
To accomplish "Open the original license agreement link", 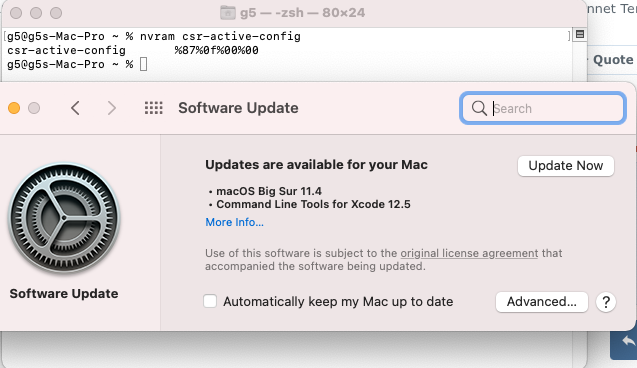I will [x=469, y=253].
